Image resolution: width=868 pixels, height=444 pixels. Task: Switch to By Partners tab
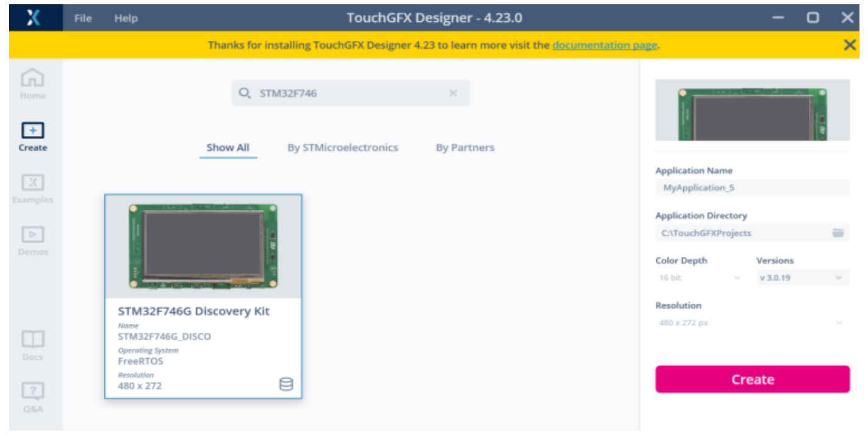(x=465, y=148)
